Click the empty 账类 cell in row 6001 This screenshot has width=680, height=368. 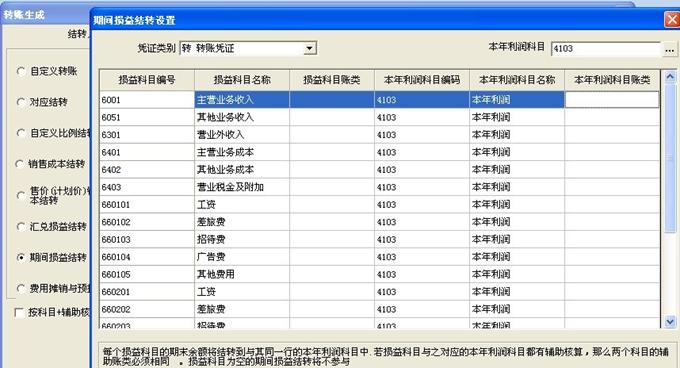tap(612, 100)
